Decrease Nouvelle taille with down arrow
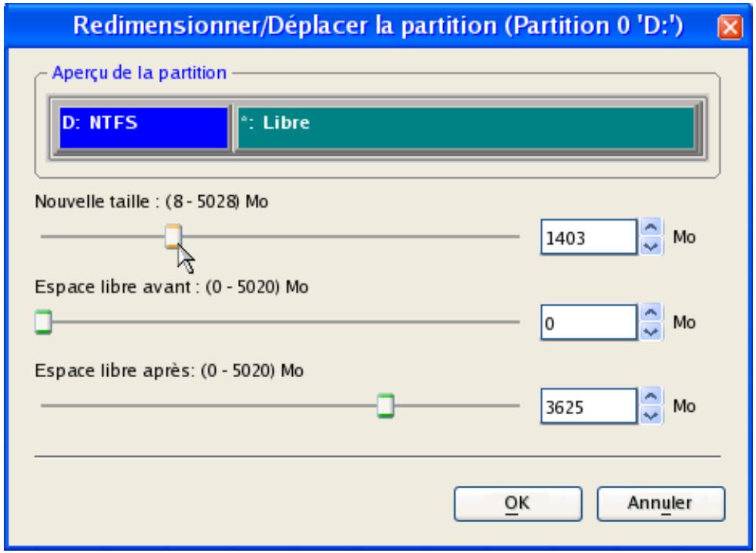The width and height of the screenshot is (756, 553). click(x=651, y=246)
